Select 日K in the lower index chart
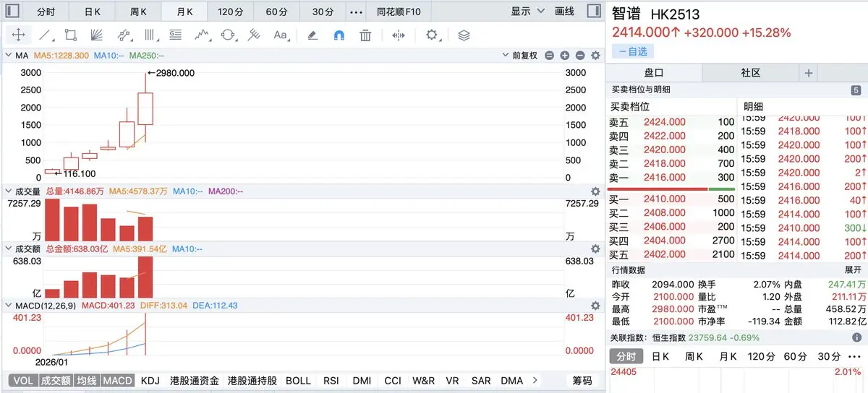Screen dimensions: 868x393 pos(660,356)
